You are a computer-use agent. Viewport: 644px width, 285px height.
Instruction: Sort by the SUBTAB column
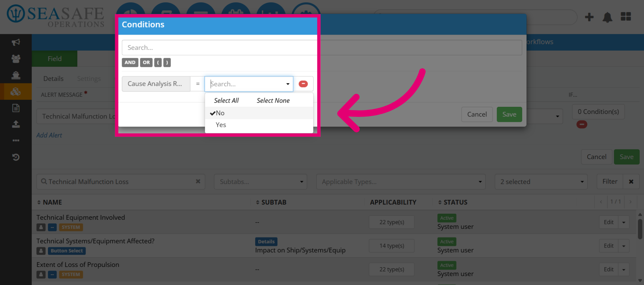(271, 202)
